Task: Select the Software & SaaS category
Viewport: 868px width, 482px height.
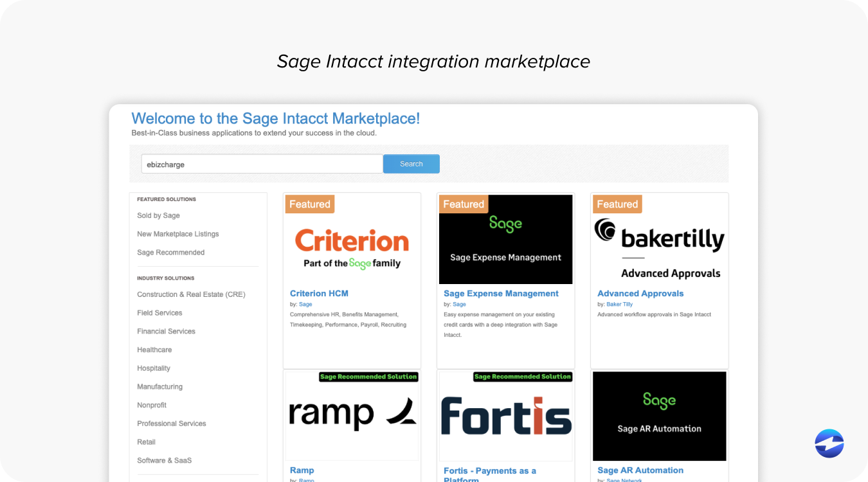Action: click(165, 460)
